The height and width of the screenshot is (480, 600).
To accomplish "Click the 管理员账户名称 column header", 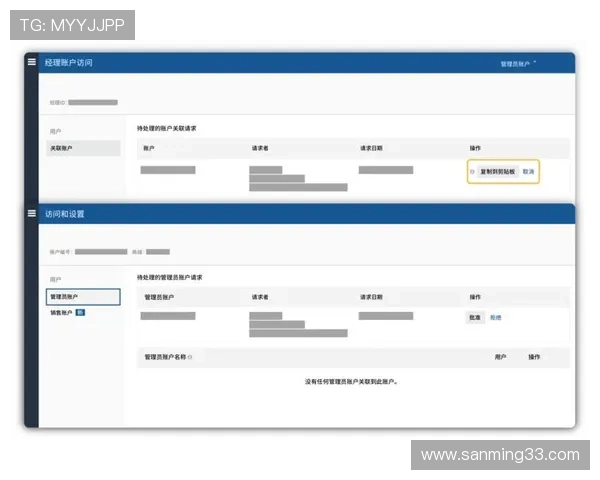I will coord(165,357).
